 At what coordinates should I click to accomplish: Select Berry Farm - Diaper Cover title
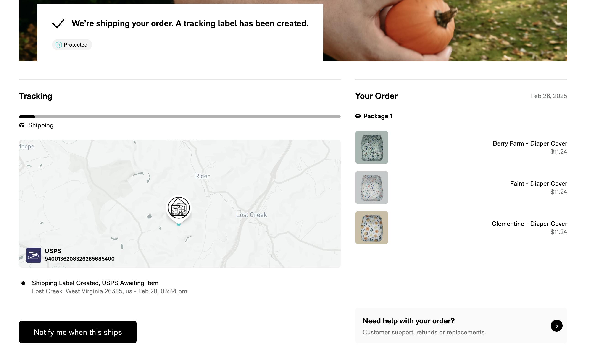[529, 143]
